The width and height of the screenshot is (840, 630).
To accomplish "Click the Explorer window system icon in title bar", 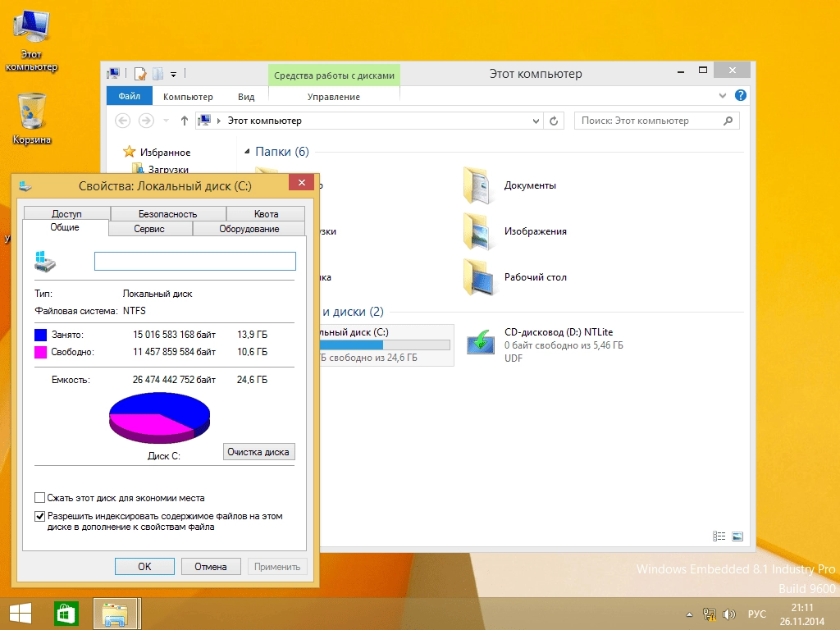I will point(113,73).
